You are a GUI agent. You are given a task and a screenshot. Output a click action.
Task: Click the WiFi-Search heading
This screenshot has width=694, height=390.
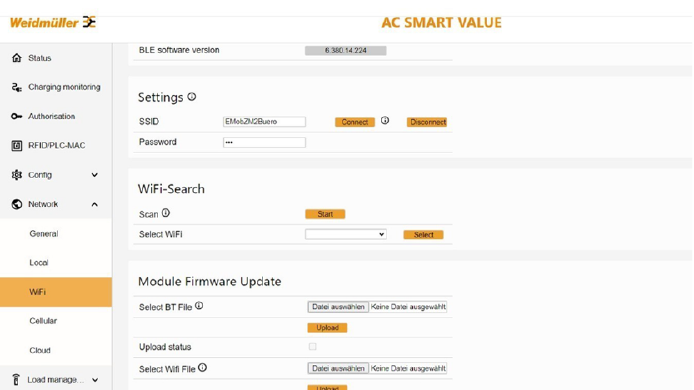click(x=171, y=189)
